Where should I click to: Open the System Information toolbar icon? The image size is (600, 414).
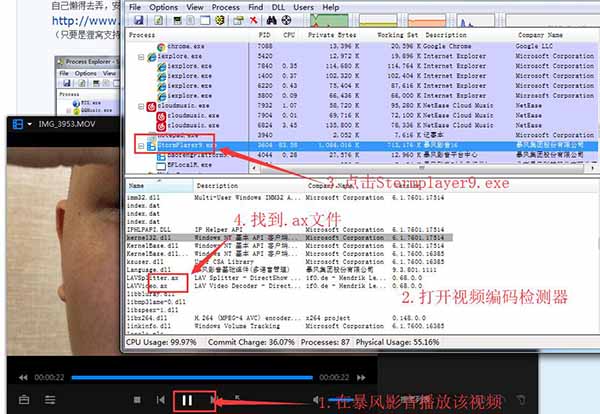coord(177,20)
